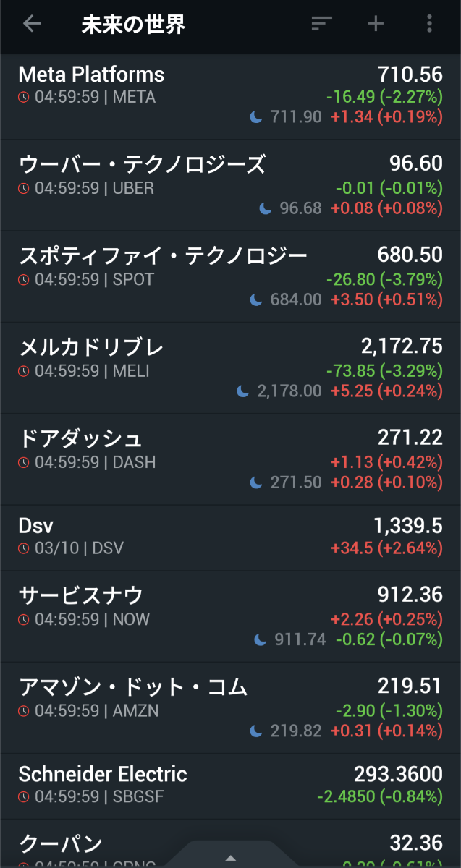Image resolution: width=461 pixels, height=868 pixels.
Task: Open the three-dot overflow menu
Action: 429,24
